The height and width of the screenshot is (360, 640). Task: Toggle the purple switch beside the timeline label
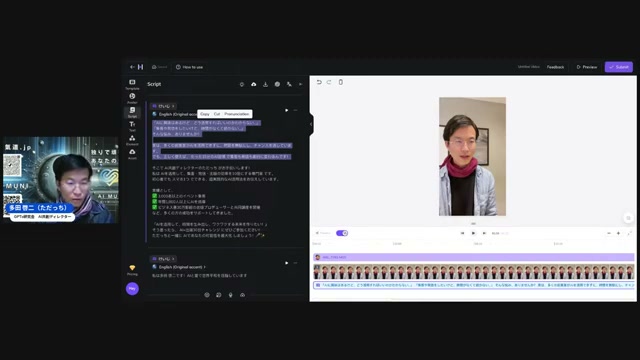(x=342, y=233)
